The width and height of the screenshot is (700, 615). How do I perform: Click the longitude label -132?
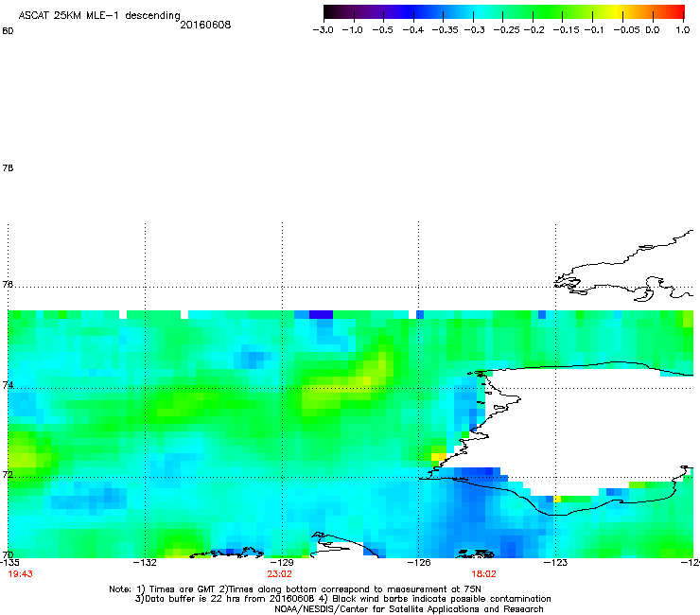(x=145, y=563)
